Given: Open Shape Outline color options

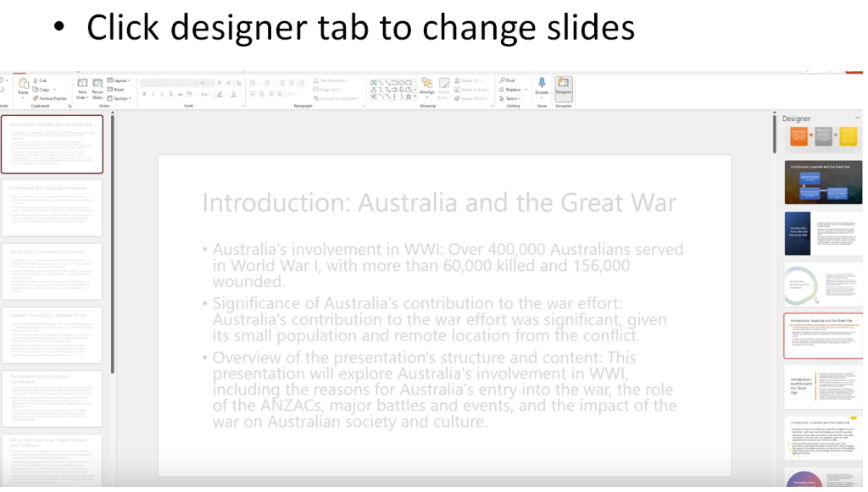Looking at the screenshot, I should (x=471, y=90).
